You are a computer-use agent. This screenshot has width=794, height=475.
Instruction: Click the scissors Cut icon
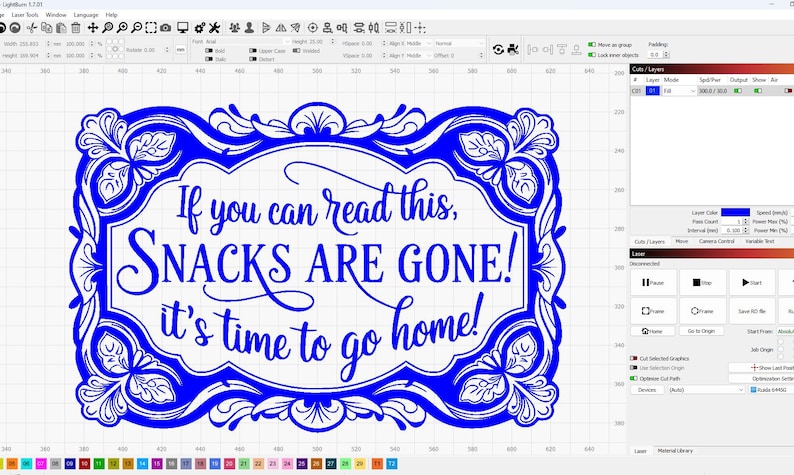click(32, 28)
